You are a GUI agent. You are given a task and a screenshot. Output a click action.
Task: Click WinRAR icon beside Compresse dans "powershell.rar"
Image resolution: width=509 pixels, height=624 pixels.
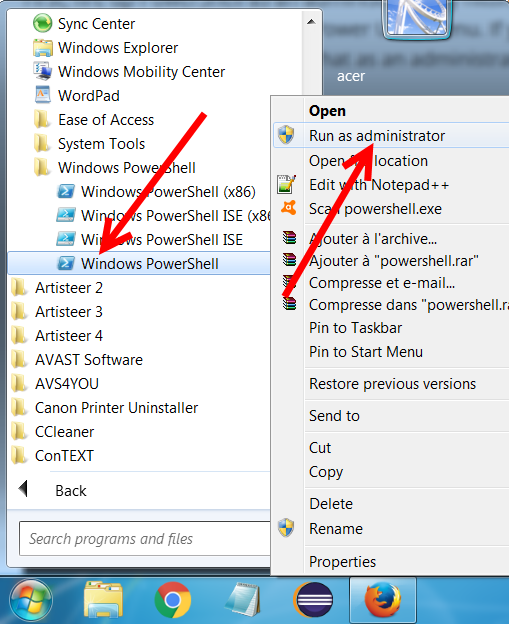289,304
